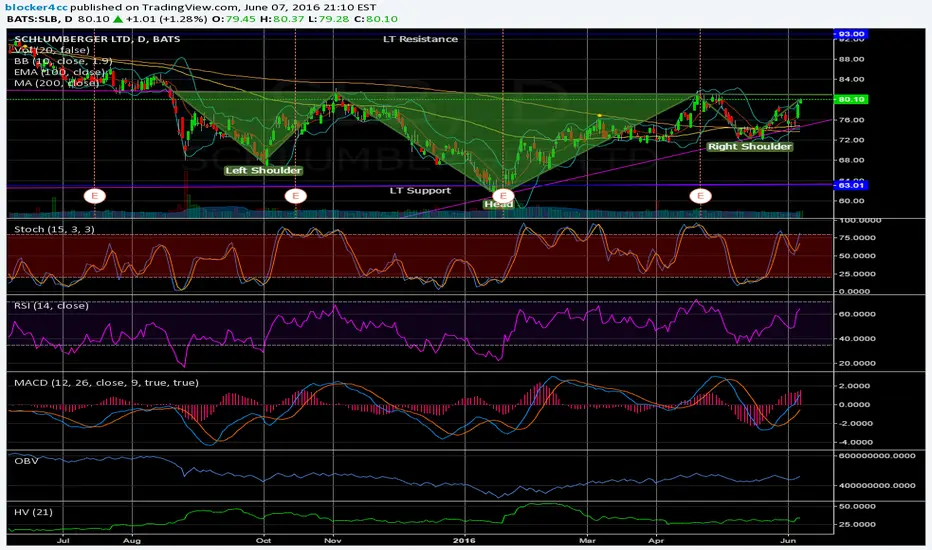Click the 80.10 current price label
Viewport: 932px width, 550px height.
click(851, 99)
